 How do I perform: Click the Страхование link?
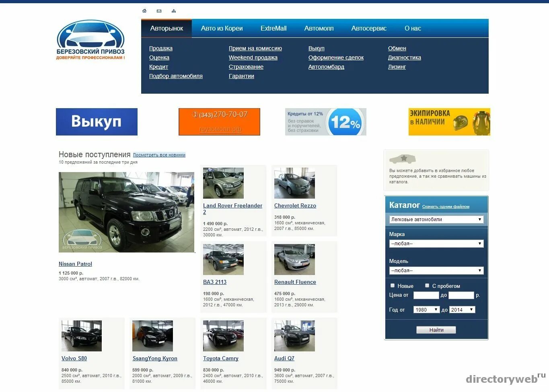pos(246,67)
